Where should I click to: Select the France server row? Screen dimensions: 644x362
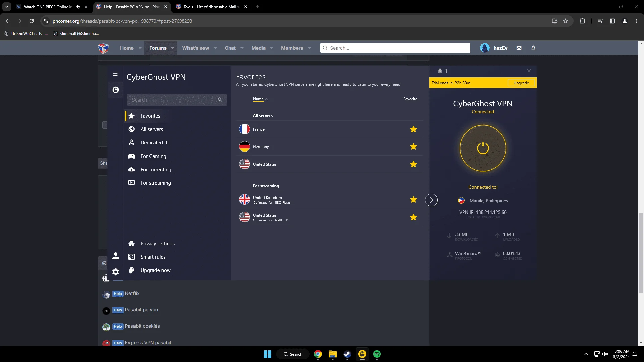[x=329, y=129]
